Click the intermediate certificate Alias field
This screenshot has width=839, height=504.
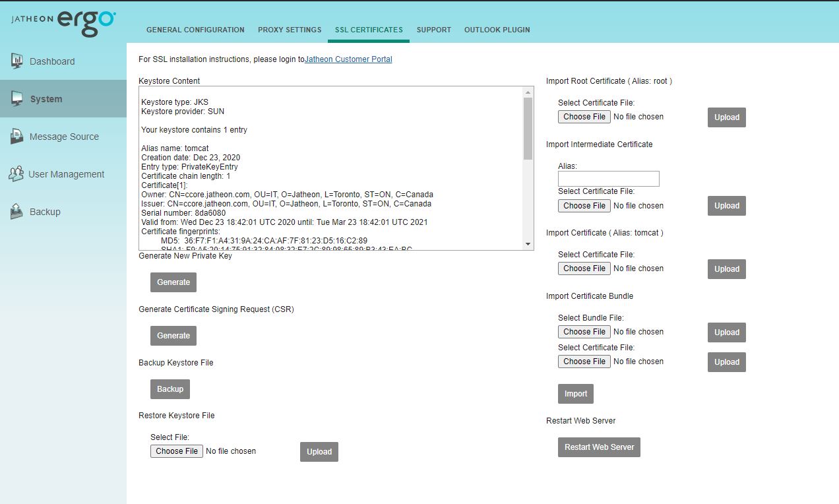609,179
